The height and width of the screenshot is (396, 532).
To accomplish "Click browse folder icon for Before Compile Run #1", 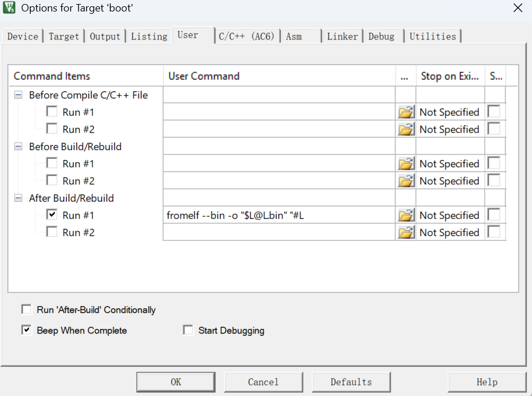I will click(406, 112).
